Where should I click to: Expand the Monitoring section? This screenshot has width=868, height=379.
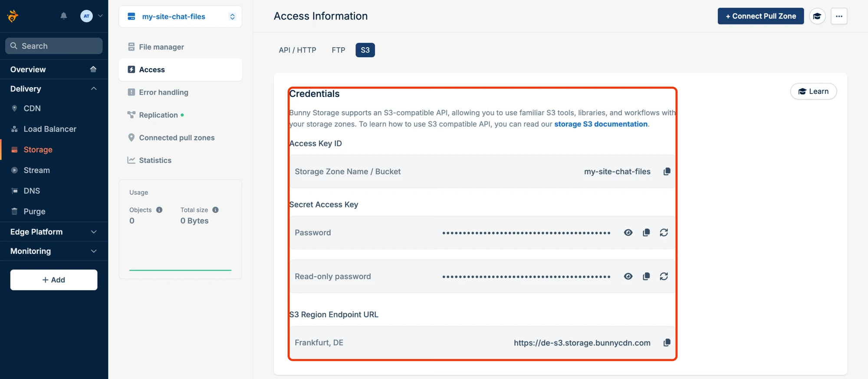(x=93, y=251)
